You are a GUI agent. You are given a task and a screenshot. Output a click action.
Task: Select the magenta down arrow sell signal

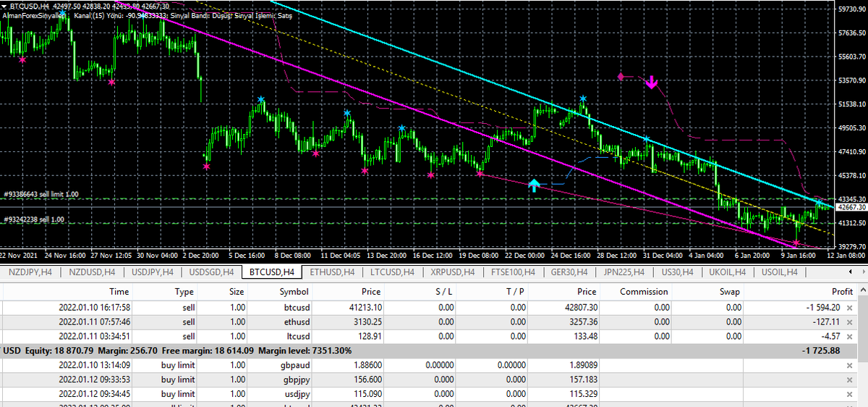click(x=652, y=83)
